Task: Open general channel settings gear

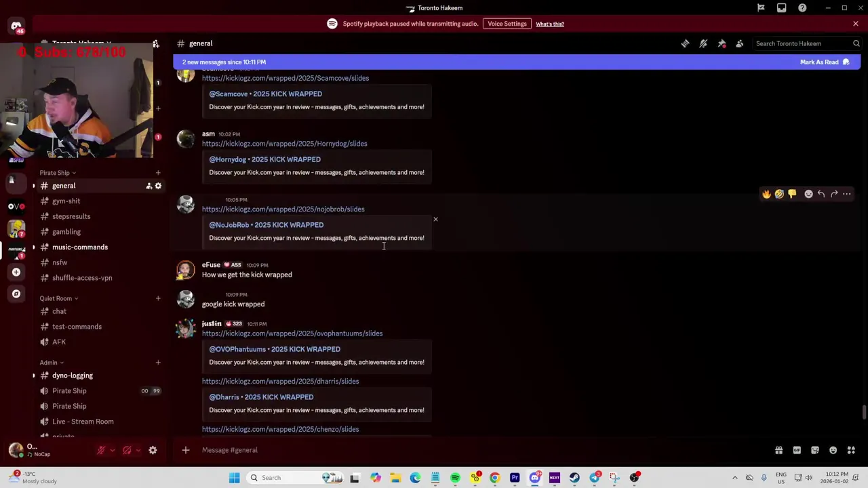Action: [158, 186]
